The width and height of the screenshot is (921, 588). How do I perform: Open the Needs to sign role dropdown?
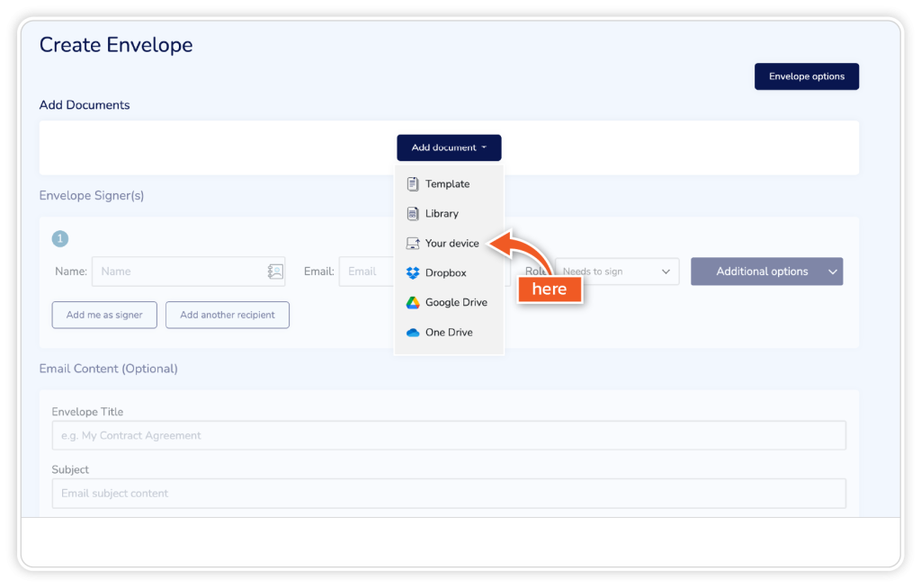point(617,272)
